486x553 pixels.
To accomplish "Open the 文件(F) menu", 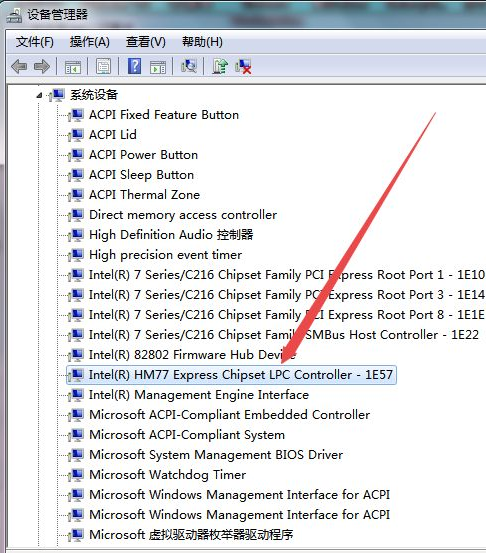I will pyautogui.click(x=35, y=42).
